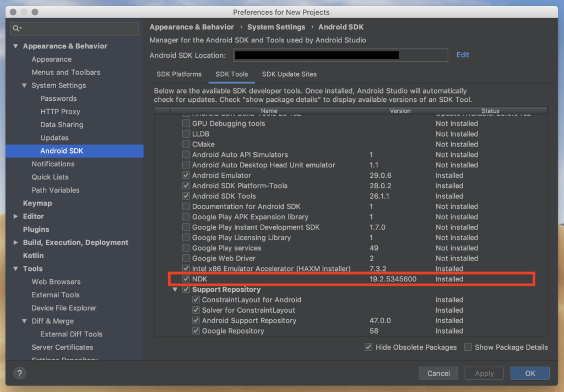Viewport: 564px width, 392px height.
Task: Uncheck Hide Obsolete Packages
Action: click(369, 347)
